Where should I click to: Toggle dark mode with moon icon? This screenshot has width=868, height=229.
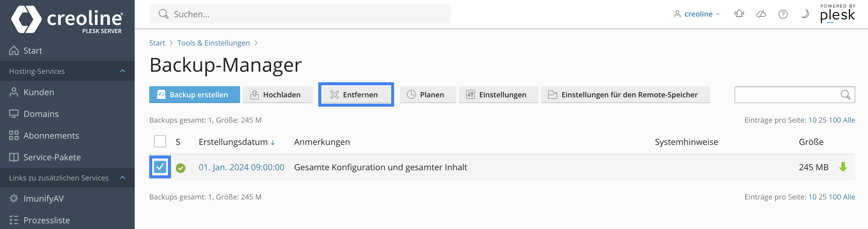coord(804,14)
